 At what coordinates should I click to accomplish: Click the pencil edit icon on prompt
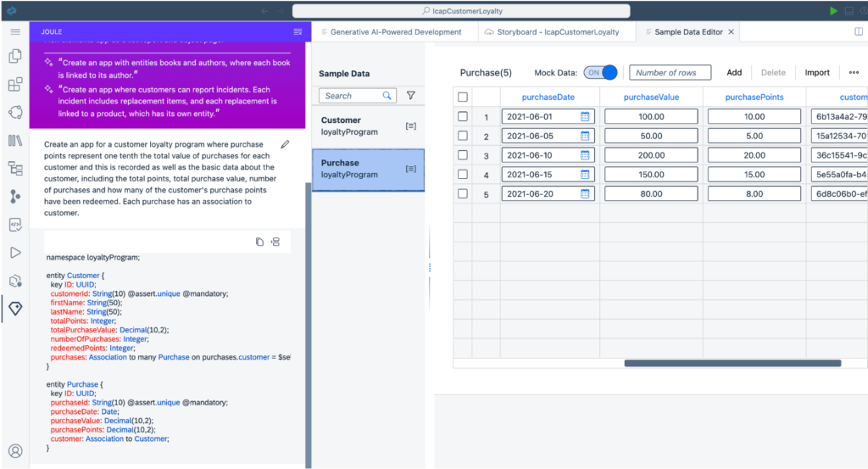click(285, 144)
